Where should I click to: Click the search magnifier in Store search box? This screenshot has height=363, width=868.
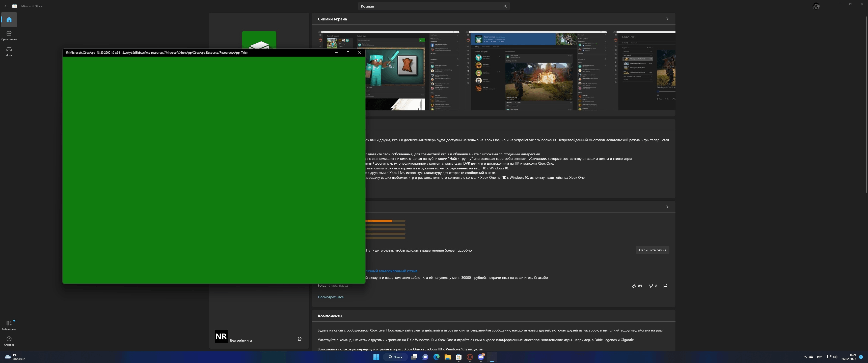pos(505,6)
